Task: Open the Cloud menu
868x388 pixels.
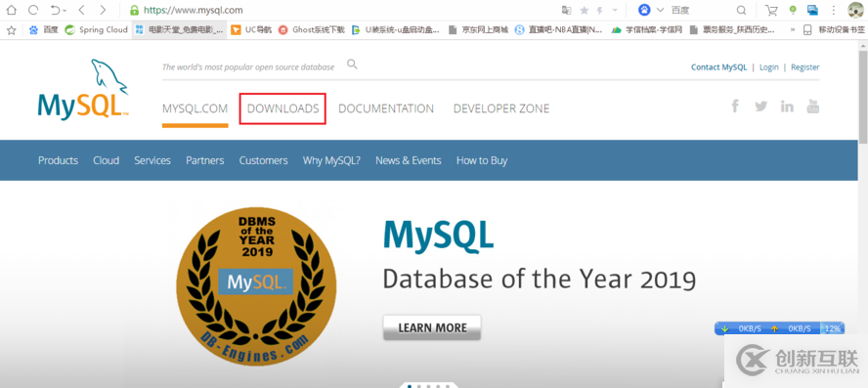Action: [106, 160]
